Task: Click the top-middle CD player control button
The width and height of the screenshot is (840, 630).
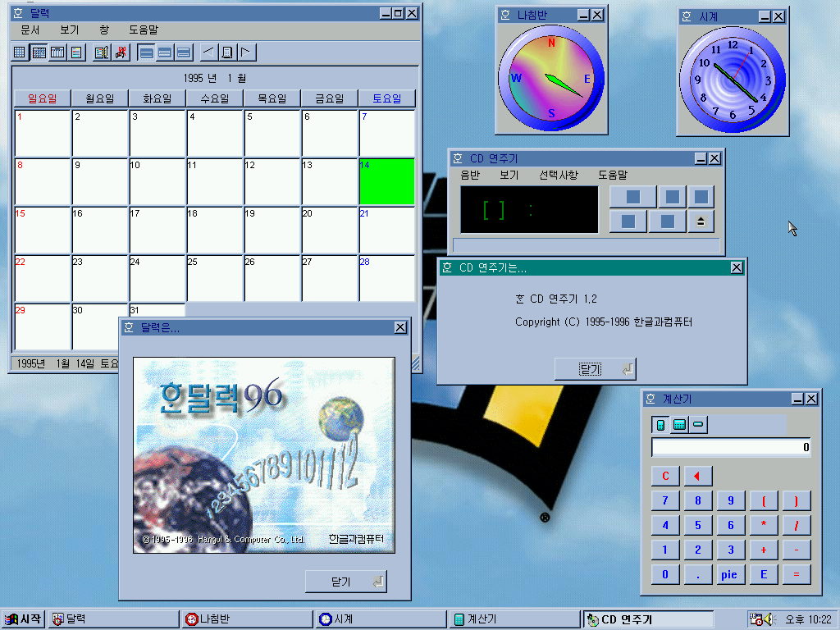Action: (673, 197)
